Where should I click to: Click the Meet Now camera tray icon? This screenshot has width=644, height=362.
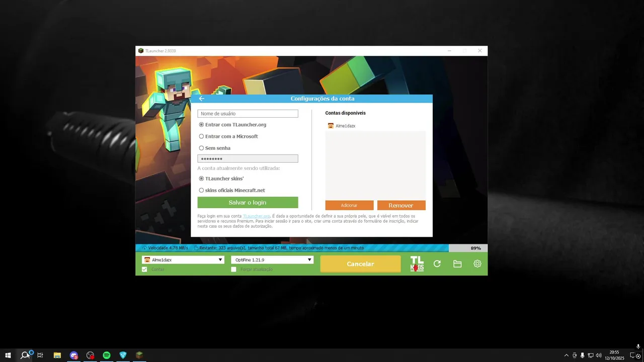pos(575,355)
